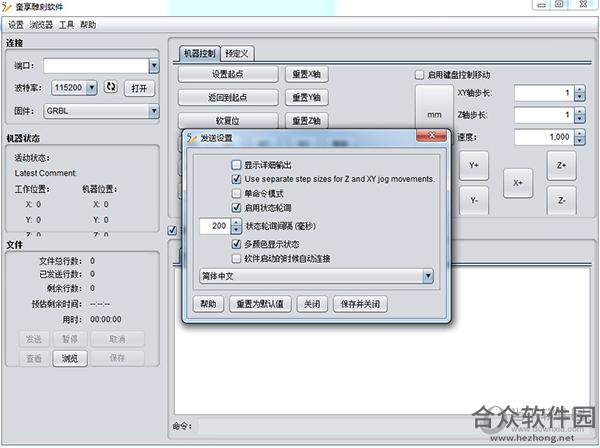Toggle 多颜色显示状态 checkbox

coord(236,244)
